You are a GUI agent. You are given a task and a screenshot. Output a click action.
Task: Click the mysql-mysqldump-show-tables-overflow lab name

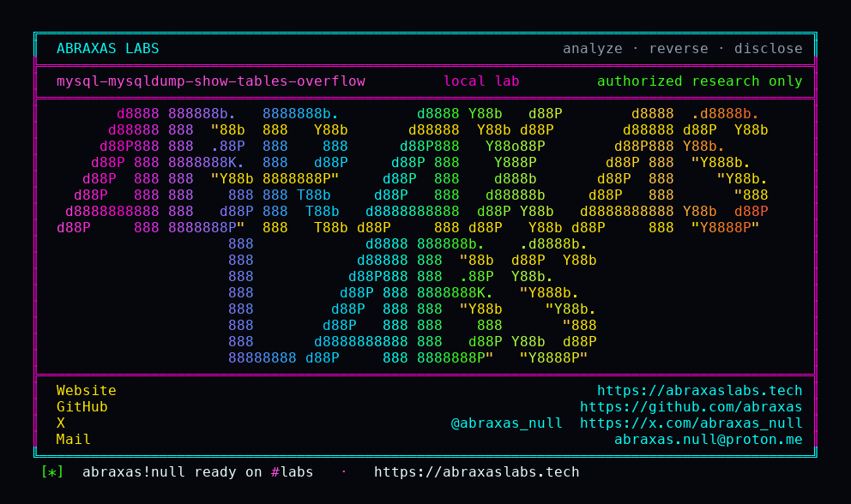tap(210, 81)
